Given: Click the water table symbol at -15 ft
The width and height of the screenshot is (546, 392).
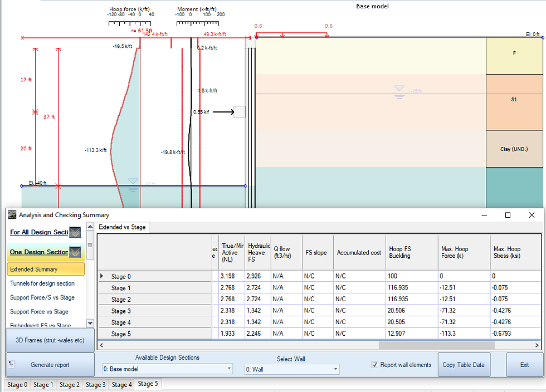Looking at the screenshot, I should point(399,92).
